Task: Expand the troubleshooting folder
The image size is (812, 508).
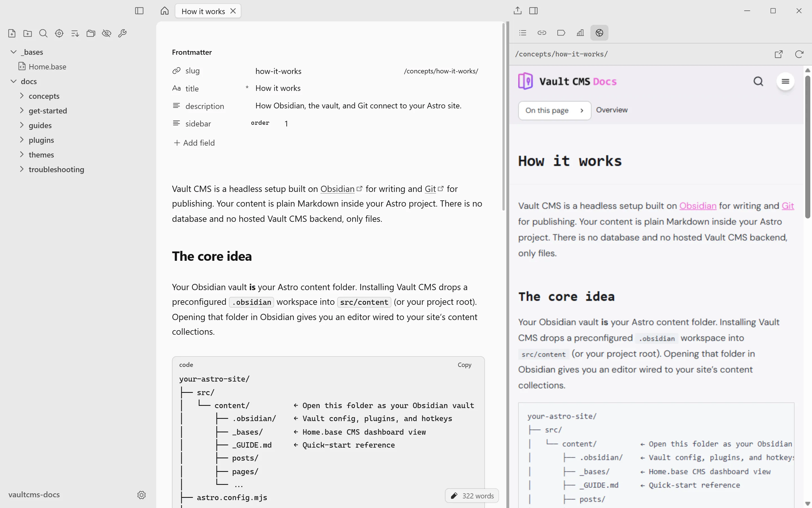Action: [22, 169]
